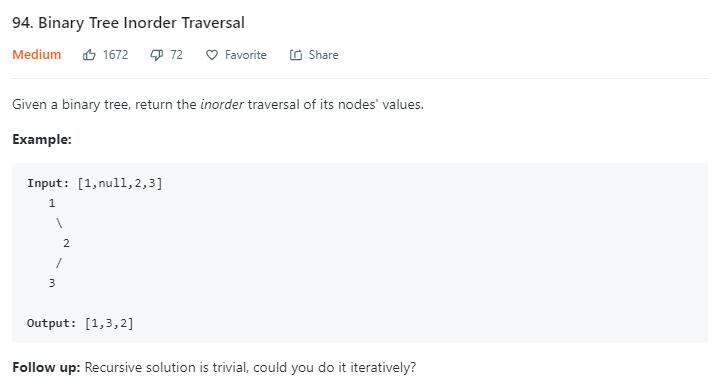Image resolution: width=720 pixels, height=388 pixels.
Task: Click the Input array [1,null,2,3]
Action: [x=120, y=183]
